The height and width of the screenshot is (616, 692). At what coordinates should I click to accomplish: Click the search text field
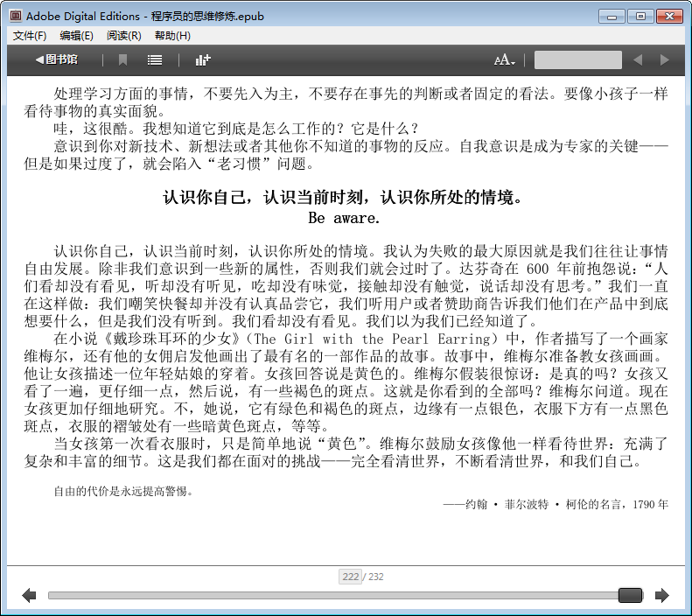tap(577, 59)
